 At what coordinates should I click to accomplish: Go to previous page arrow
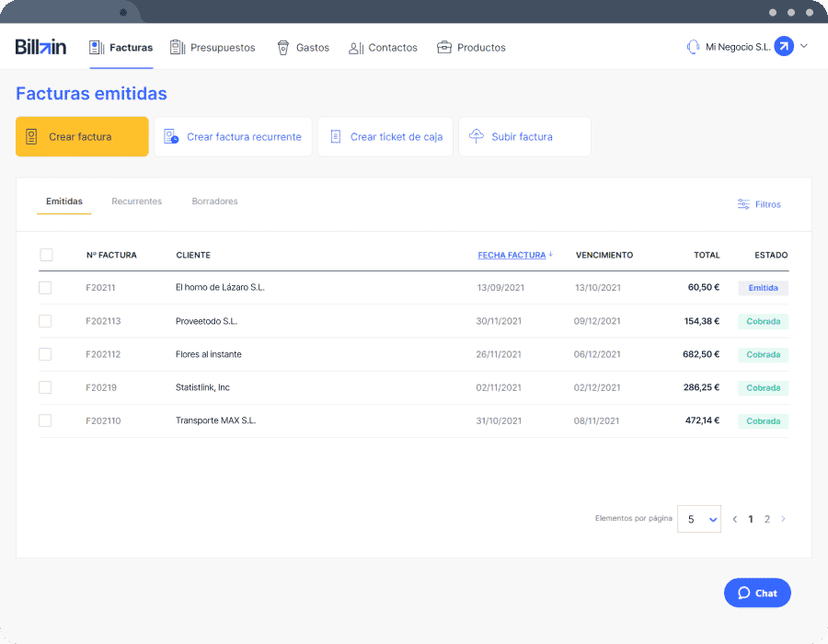click(x=734, y=520)
